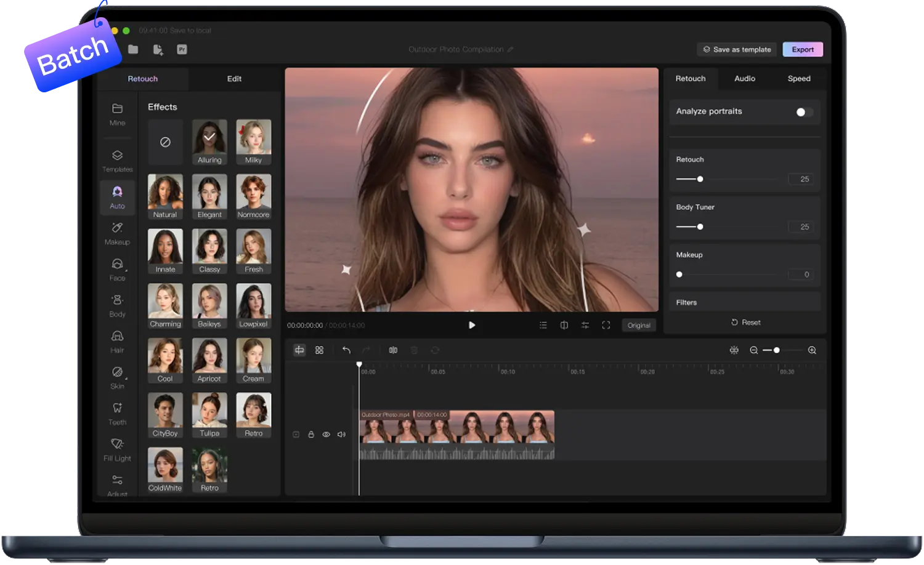Adjust the Retouch slider handle
This screenshot has width=924, height=565.
point(700,179)
